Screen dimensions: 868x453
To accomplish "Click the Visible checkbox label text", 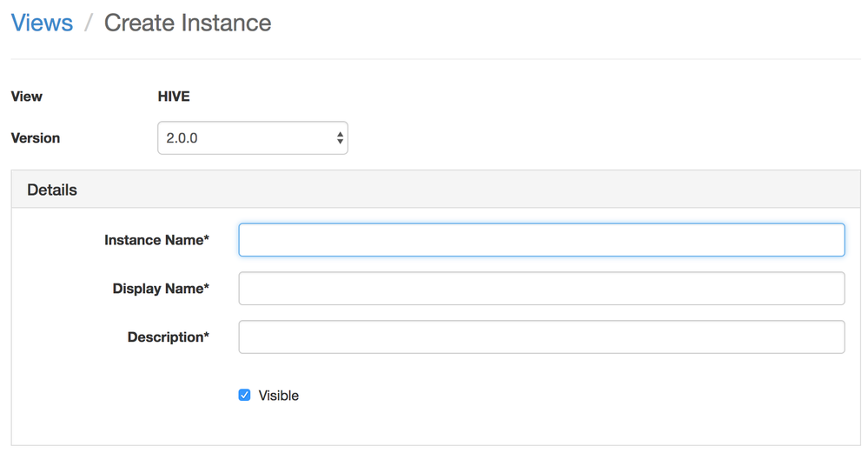I will pos(279,396).
